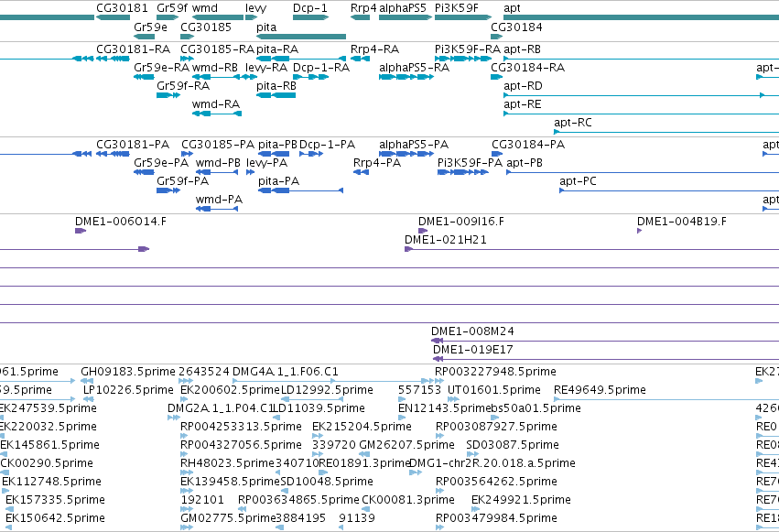
Task: Click transcript Gr59e-RA
Action: pos(161,68)
